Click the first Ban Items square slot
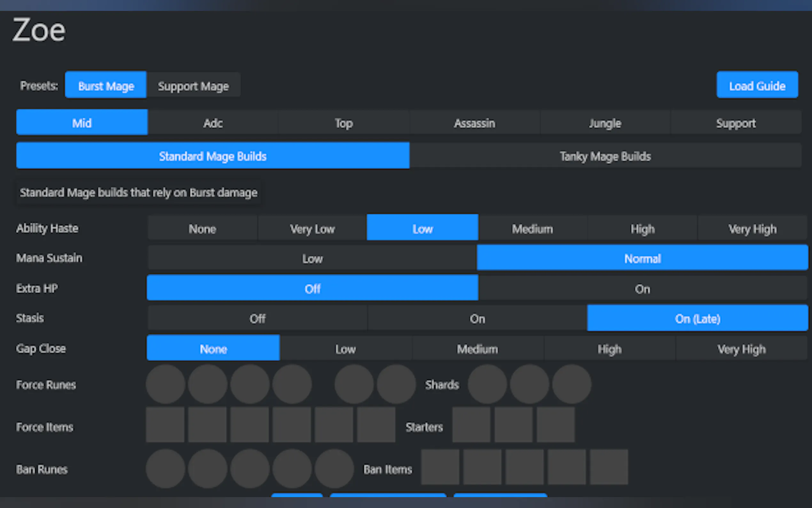 point(440,467)
